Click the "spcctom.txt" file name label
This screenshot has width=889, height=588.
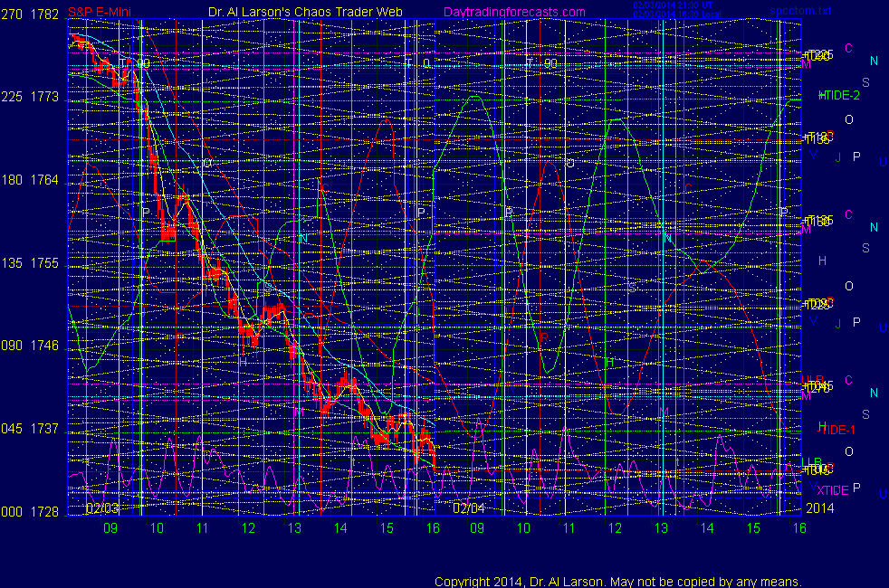[x=800, y=10]
